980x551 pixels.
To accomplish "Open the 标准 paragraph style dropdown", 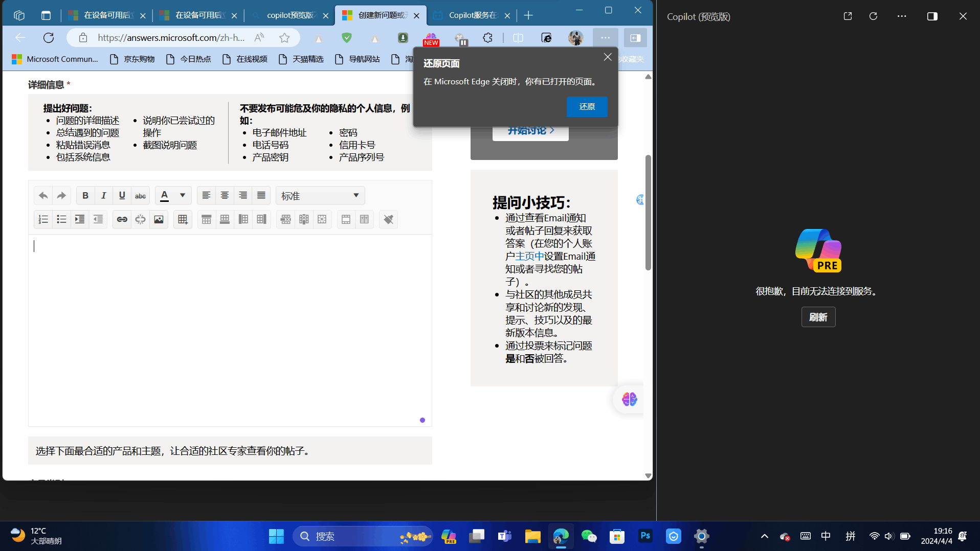I will 320,196.
